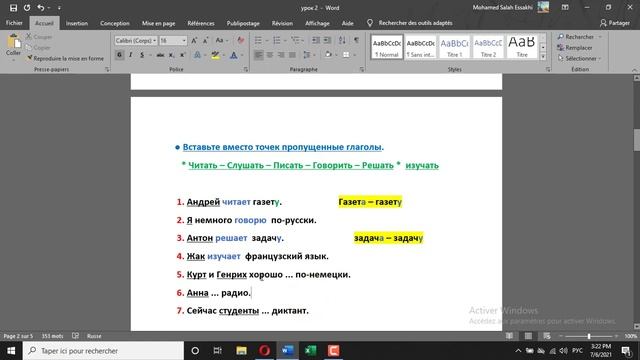
Task: Click the Undo arrow in quick access toolbar
Action: coord(40,8)
